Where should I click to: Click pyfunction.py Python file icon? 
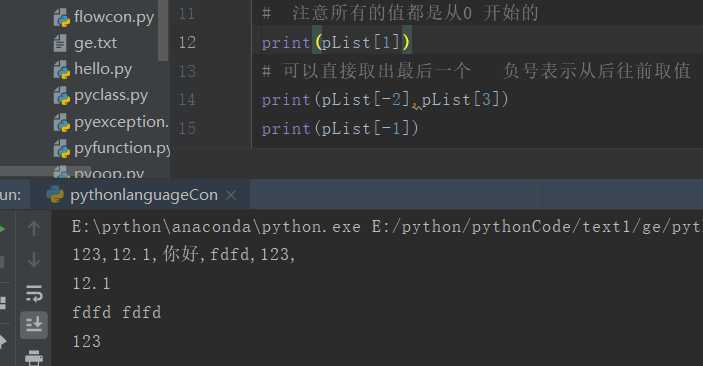pyautogui.click(x=61, y=149)
